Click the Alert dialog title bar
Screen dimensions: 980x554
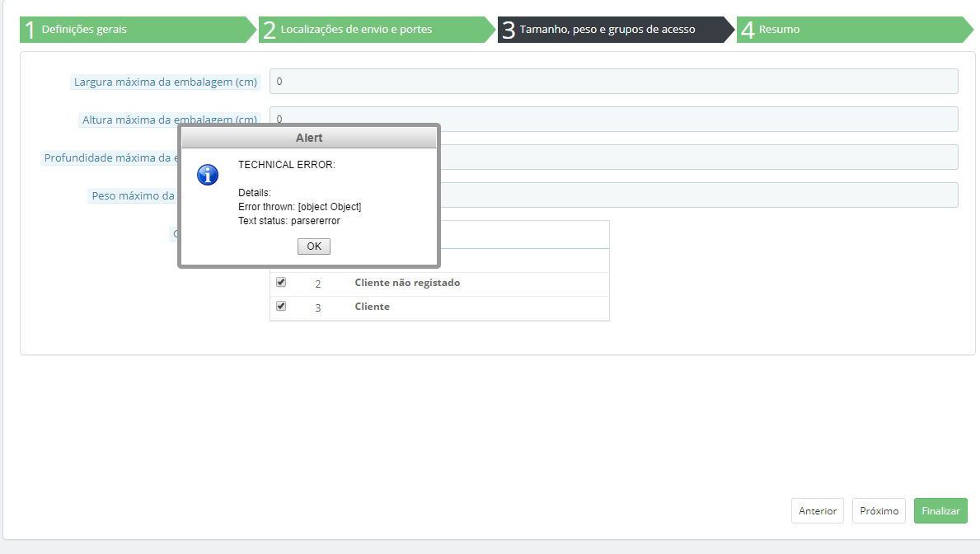pyautogui.click(x=309, y=138)
